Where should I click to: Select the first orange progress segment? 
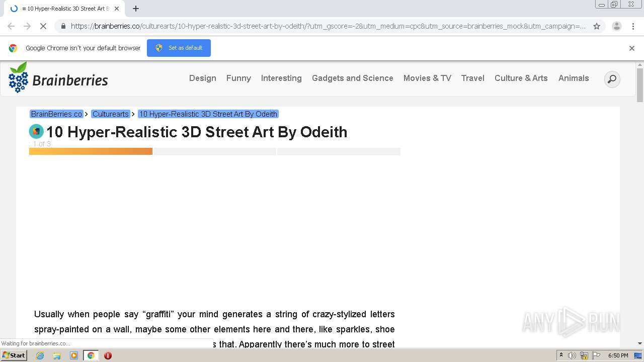point(91,151)
